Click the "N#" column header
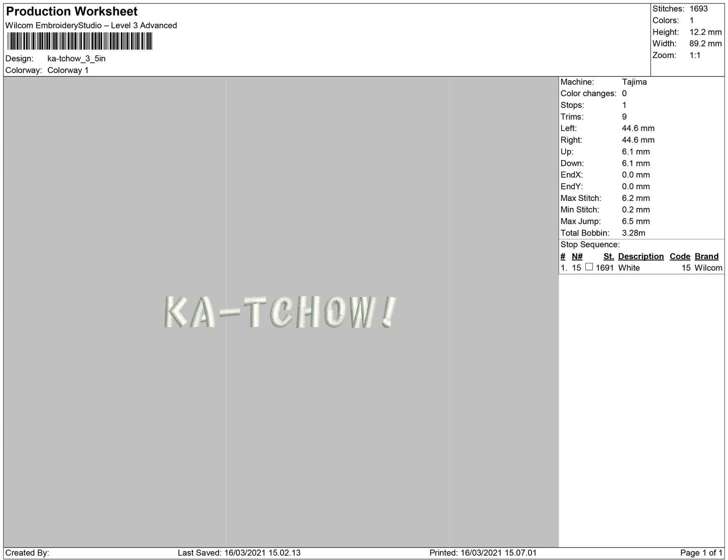Screen dimensions: 728x560 tap(577, 256)
